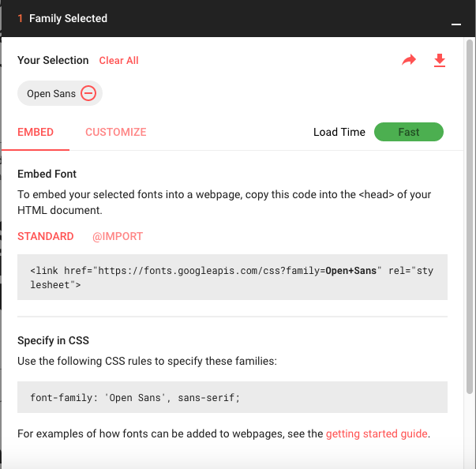476x469 pixels.
Task: Click the link href embed code box
Action: [232, 277]
